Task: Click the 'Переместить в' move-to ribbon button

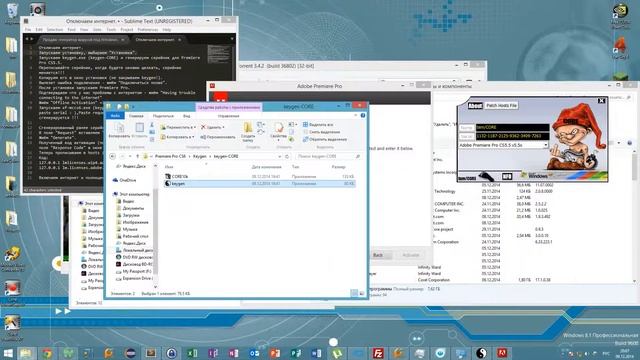Action: click(178, 127)
